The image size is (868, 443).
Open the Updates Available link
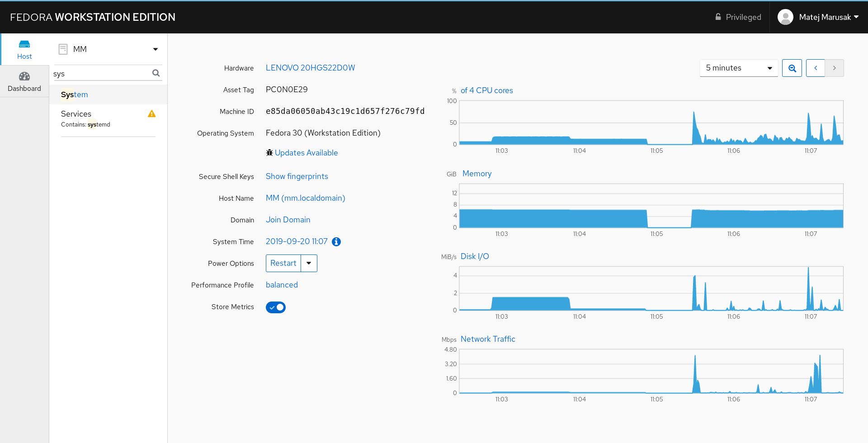click(306, 153)
